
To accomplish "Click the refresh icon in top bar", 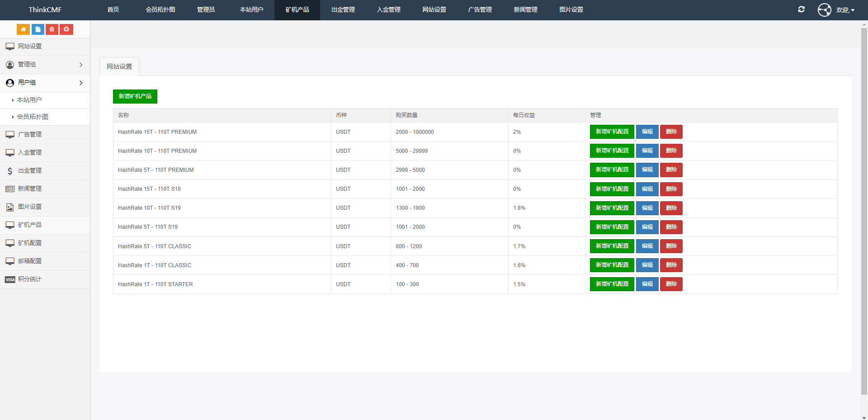I will pos(801,9).
